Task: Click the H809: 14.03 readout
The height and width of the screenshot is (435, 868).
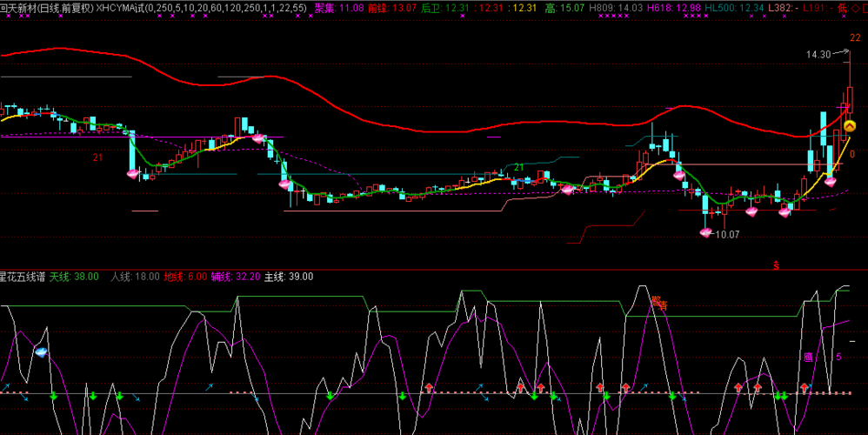Action: click(x=616, y=8)
